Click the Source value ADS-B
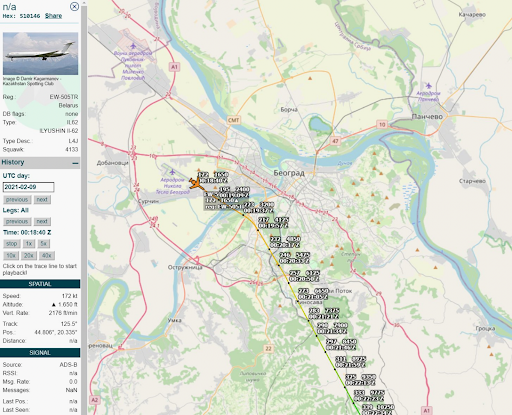 [x=68, y=365]
